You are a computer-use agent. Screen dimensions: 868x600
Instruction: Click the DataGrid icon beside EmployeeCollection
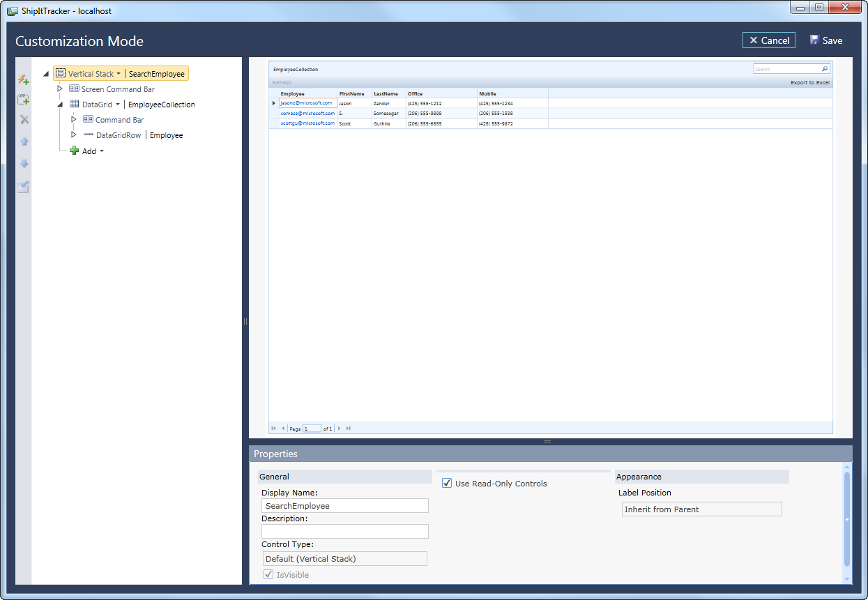pyautogui.click(x=74, y=104)
